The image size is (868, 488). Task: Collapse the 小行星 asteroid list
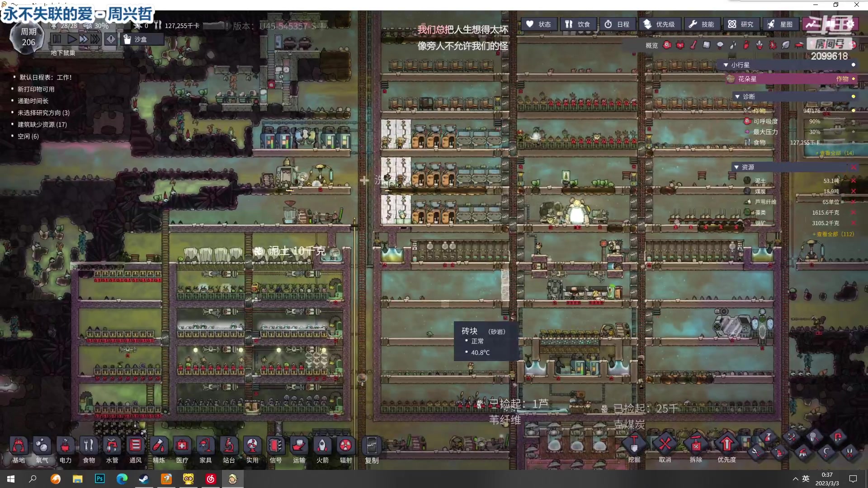point(726,65)
